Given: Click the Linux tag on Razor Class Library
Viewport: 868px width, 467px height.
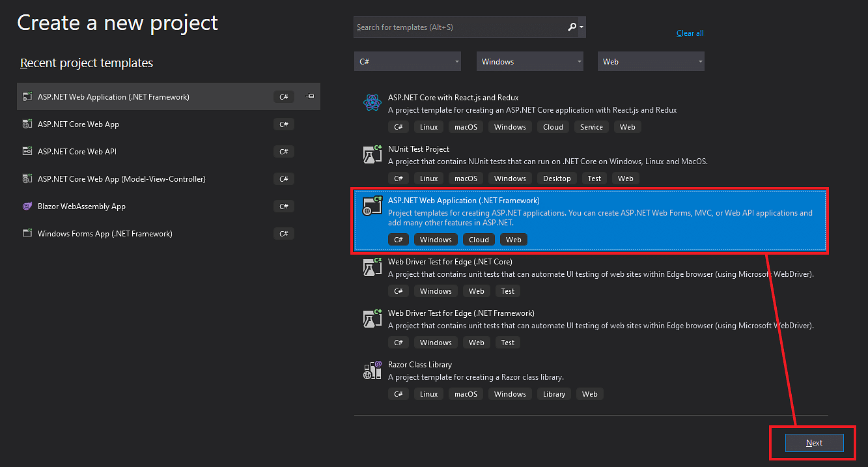Looking at the screenshot, I should coord(429,394).
